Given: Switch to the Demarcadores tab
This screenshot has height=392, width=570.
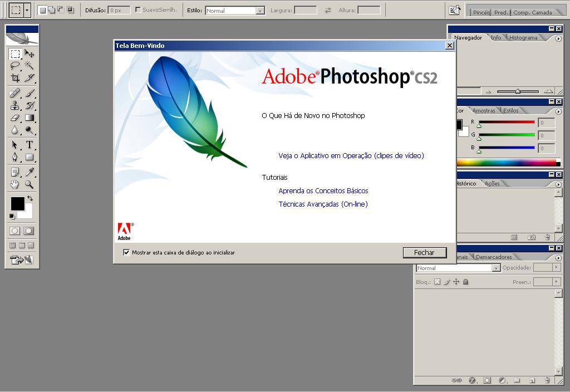Looking at the screenshot, I should point(494,257).
